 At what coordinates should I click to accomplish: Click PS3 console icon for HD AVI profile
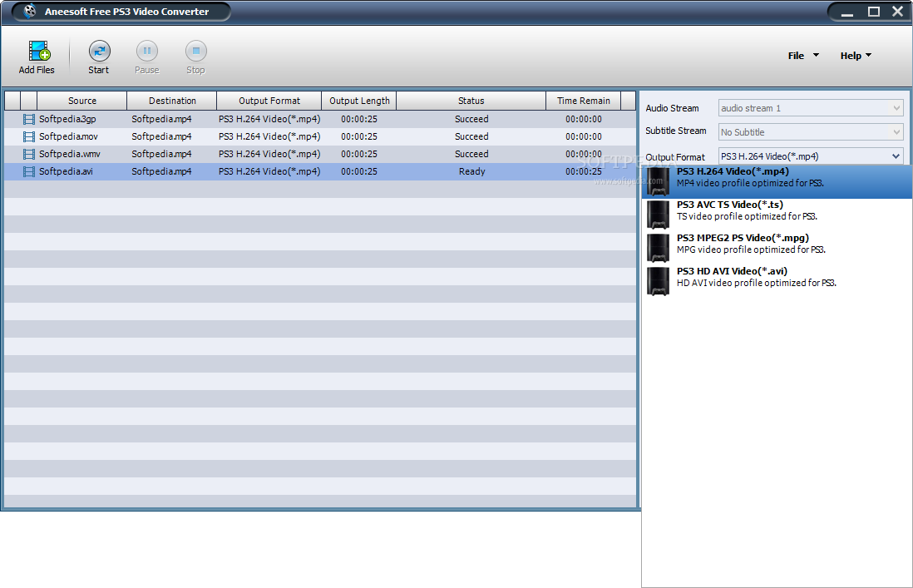click(x=658, y=280)
